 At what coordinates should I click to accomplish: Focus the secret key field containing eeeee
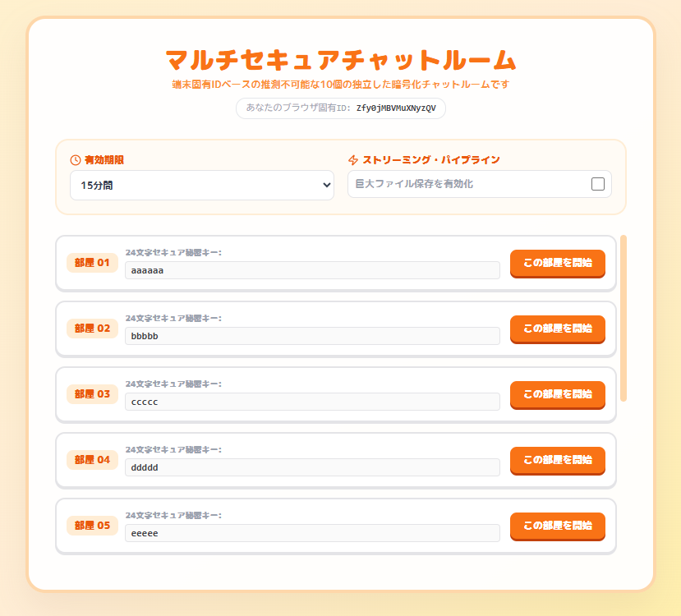[312, 533]
